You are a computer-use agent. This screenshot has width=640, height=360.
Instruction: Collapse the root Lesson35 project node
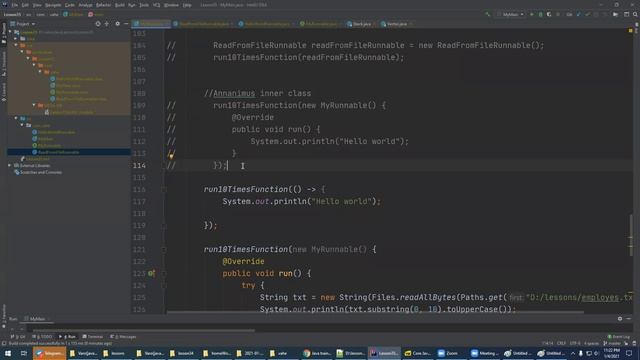10,32
